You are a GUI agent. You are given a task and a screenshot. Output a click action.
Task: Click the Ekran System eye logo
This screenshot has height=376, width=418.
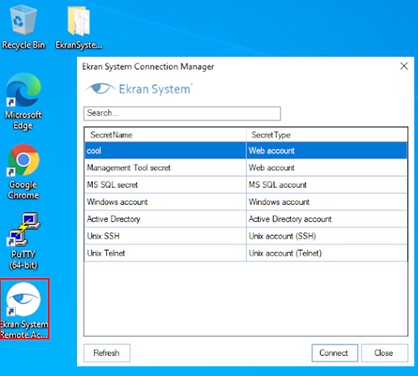click(100, 89)
